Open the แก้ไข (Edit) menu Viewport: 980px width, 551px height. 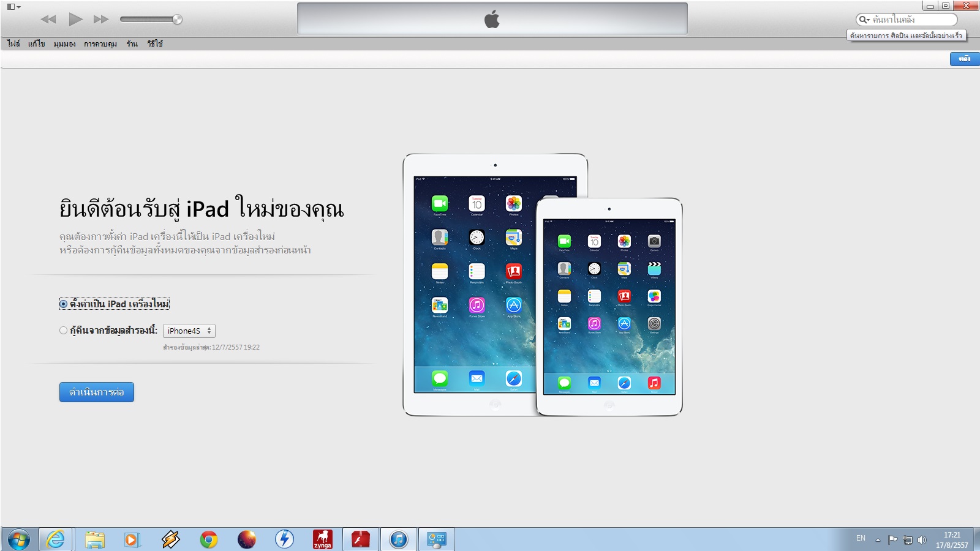pos(37,43)
